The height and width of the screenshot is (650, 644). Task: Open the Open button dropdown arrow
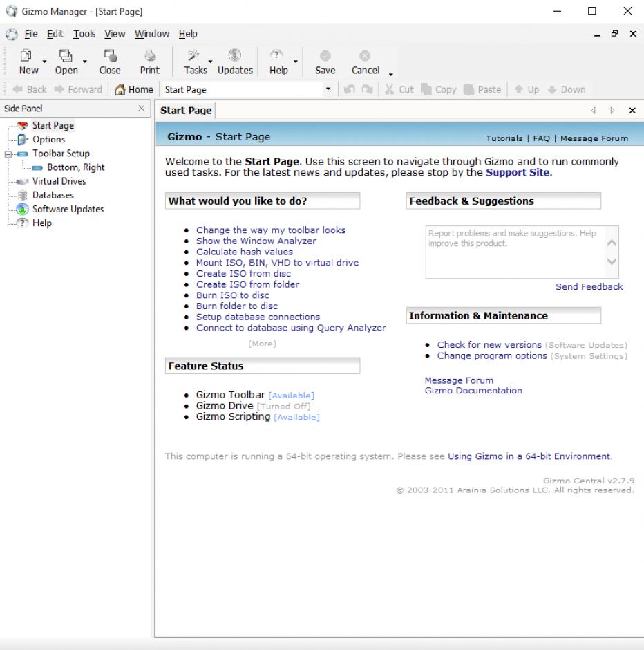click(84, 62)
